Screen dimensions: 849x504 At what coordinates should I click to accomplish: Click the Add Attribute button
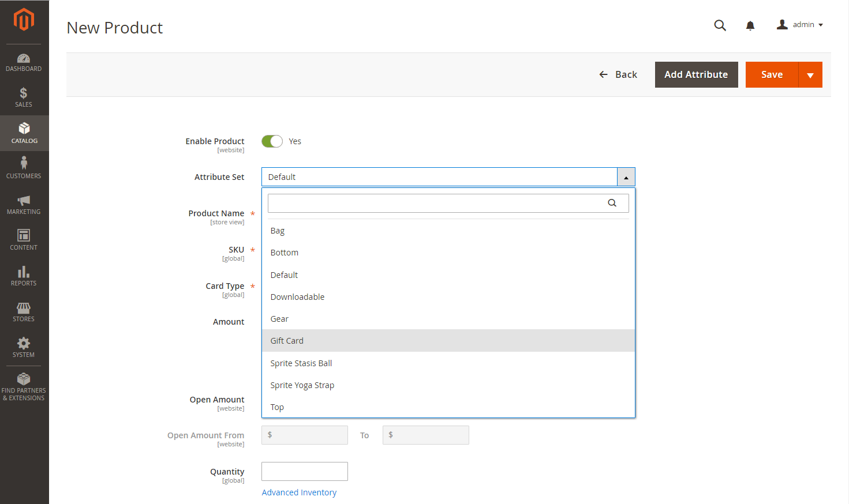coord(696,75)
